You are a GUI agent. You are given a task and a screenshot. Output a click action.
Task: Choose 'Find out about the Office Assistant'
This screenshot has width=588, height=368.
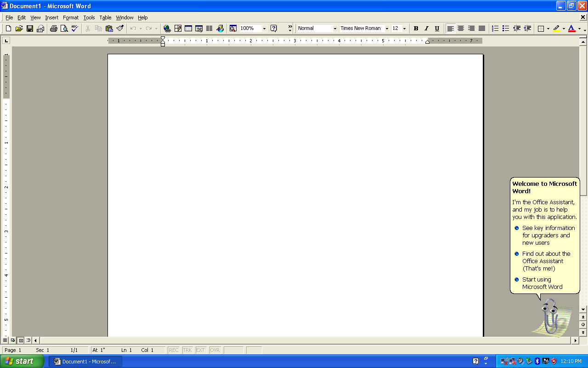pos(543,261)
